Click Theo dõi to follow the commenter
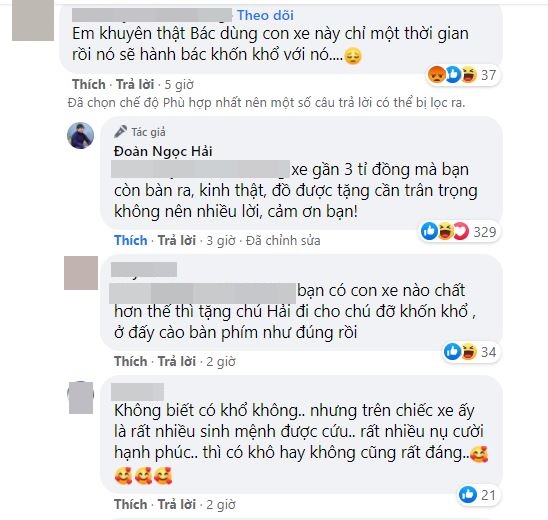The image size is (548, 520). pos(265,15)
